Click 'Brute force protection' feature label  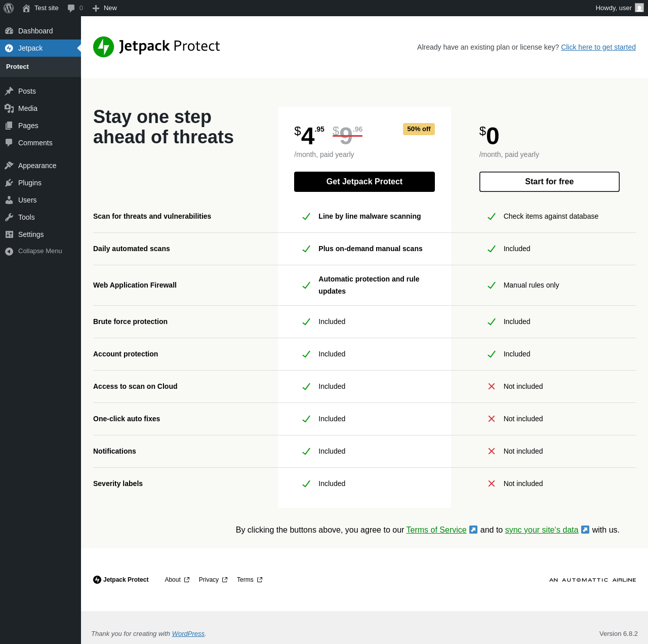130,321
